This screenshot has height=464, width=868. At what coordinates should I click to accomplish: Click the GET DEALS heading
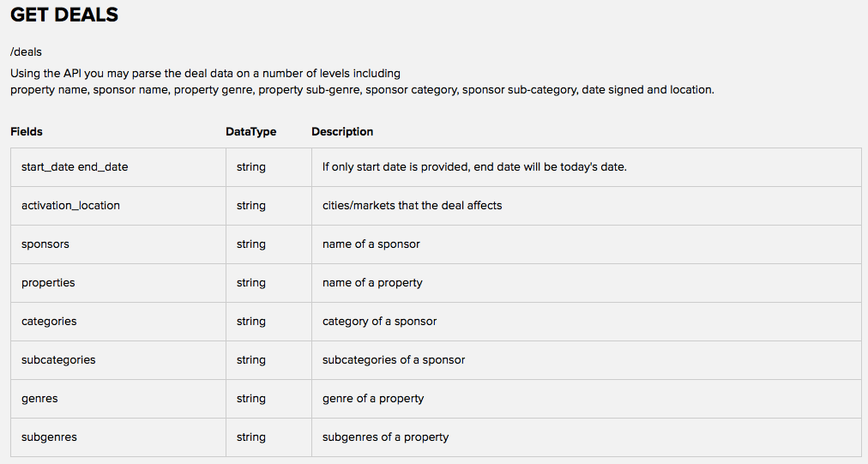64,15
